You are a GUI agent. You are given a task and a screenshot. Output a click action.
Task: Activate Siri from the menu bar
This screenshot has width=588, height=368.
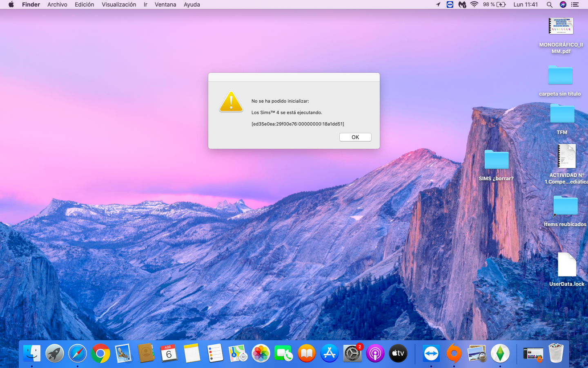(x=563, y=4)
